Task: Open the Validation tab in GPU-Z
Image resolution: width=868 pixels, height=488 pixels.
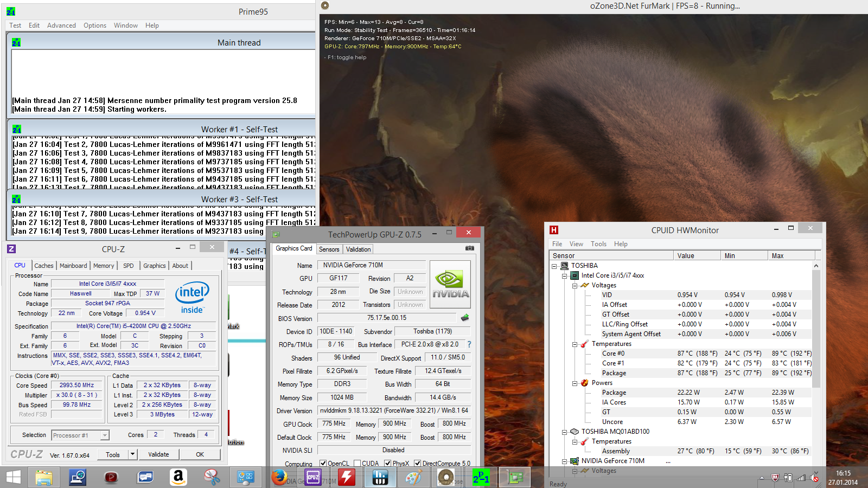Action: tap(359, 249)
